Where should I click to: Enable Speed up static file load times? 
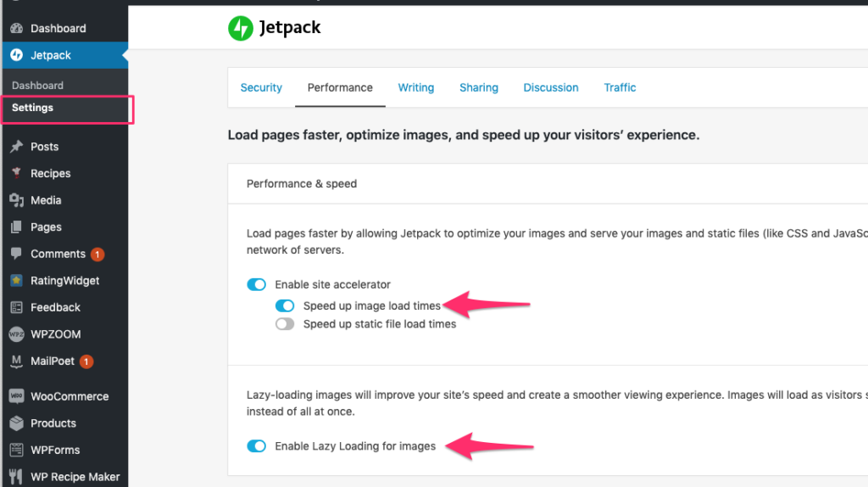[x=285, y=324]
